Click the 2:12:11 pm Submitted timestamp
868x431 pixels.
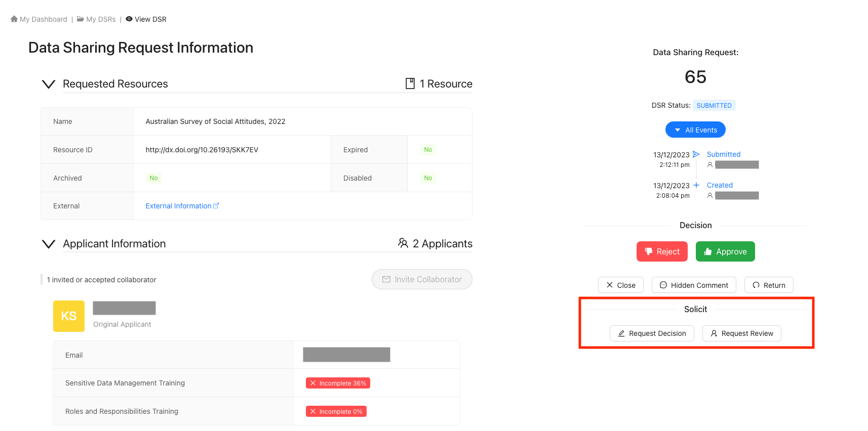pyautogui.click(x=675, y=165)
